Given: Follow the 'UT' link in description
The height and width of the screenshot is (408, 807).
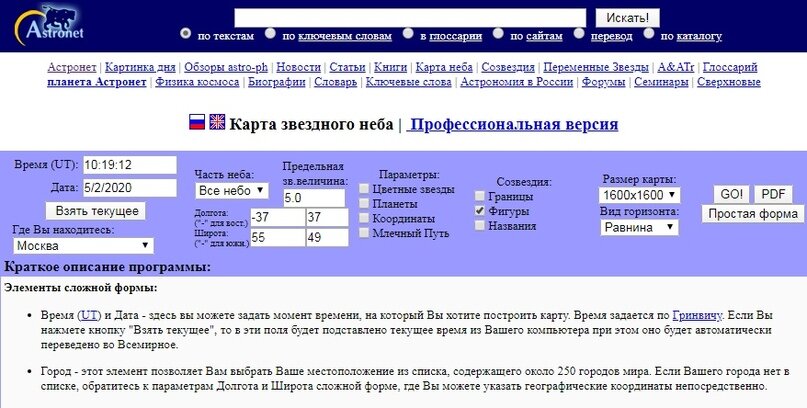Looking at the screenshot, I should [x=89, y=315].
